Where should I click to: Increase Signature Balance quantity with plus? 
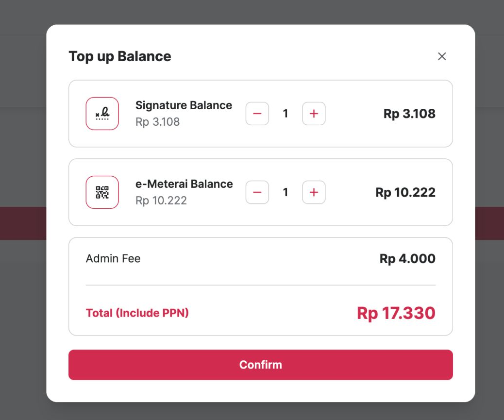point(314,114)
